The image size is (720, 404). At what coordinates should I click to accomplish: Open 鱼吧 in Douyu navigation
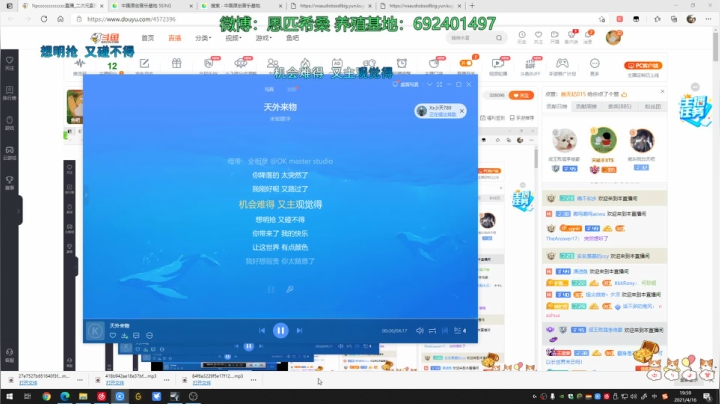(292, 38)
